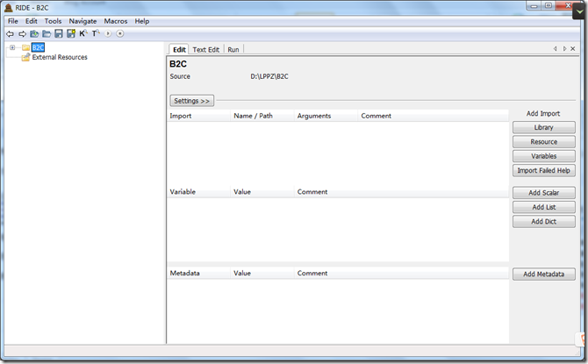Expand the B2C tree node
The height and width of the screenshot is (364, 588).
pos(12,47)
